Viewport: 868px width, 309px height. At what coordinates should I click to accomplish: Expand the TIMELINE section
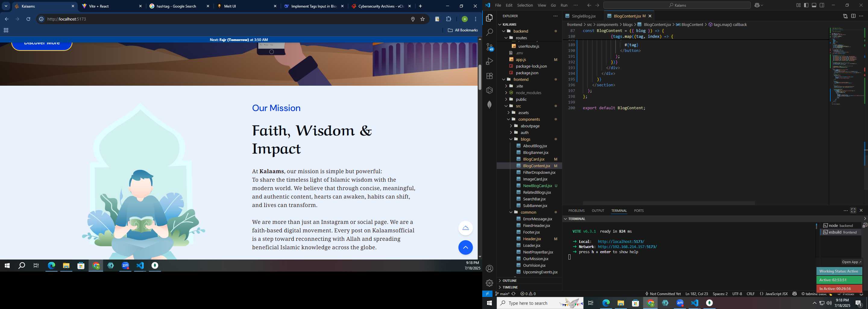tap(510, 287)
